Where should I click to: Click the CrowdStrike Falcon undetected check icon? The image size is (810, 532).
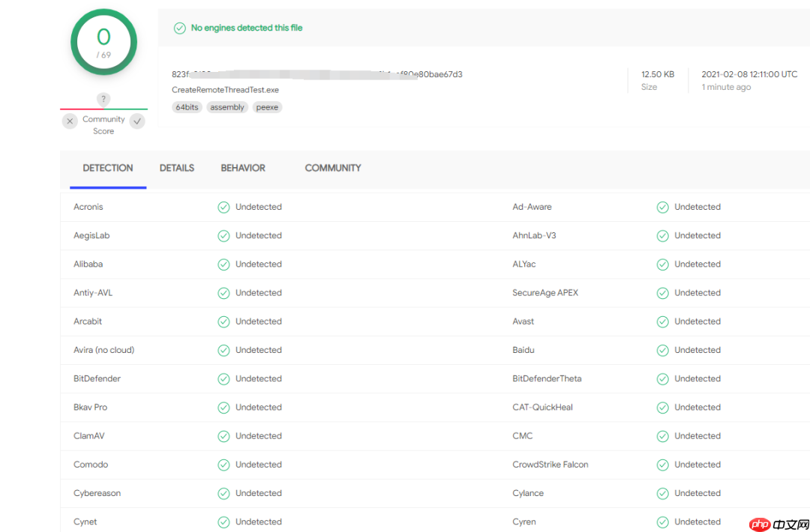(662, 465)
